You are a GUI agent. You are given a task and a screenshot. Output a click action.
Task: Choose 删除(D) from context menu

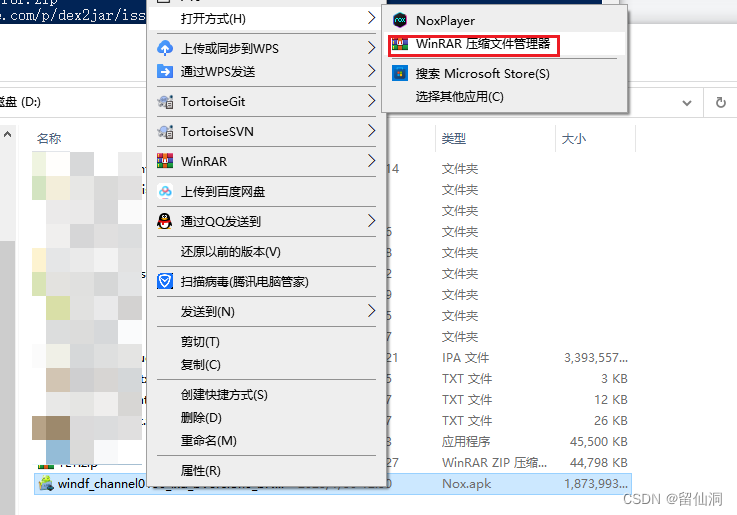pyautogui.click(x=266, y=418)
